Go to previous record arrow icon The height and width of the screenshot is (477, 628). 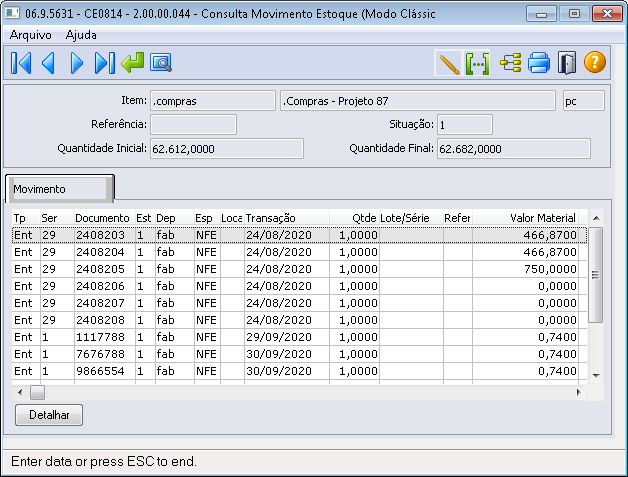[48, 63]
